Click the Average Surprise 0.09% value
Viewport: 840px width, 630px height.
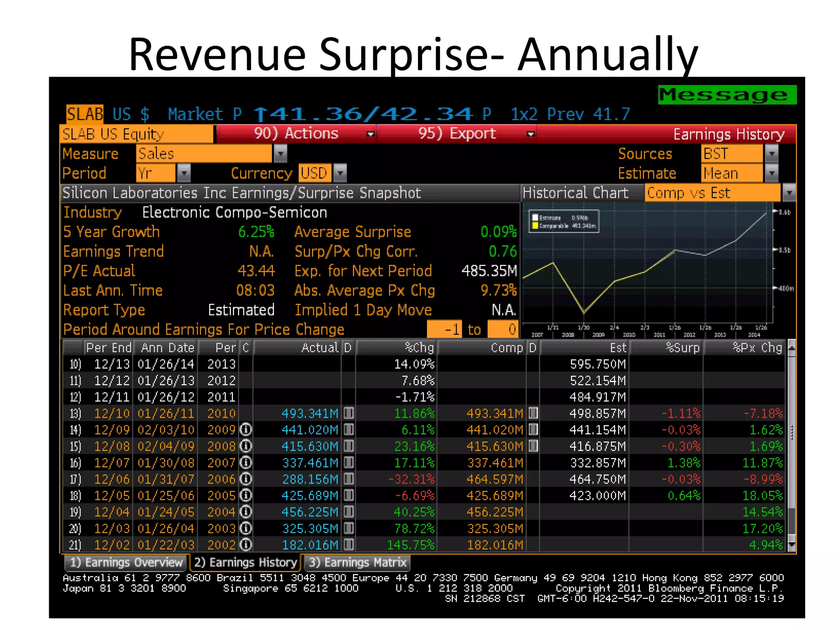[x=498, y=232]
